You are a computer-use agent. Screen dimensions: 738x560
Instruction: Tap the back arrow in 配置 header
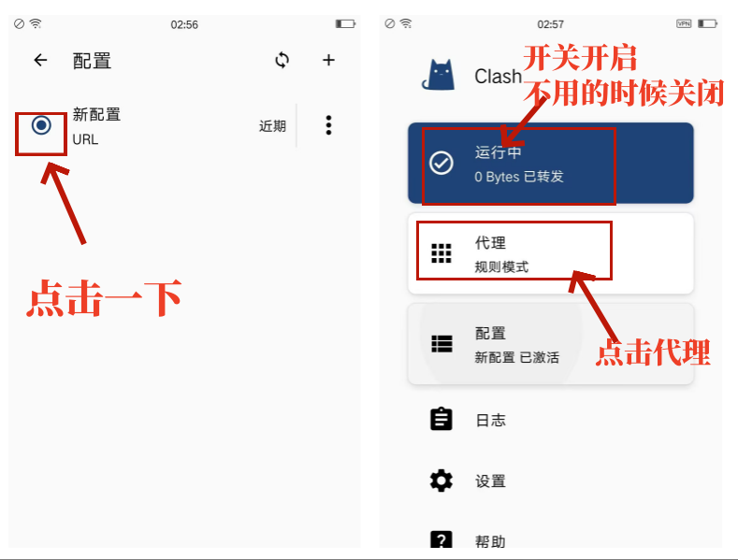coord(40,61)
